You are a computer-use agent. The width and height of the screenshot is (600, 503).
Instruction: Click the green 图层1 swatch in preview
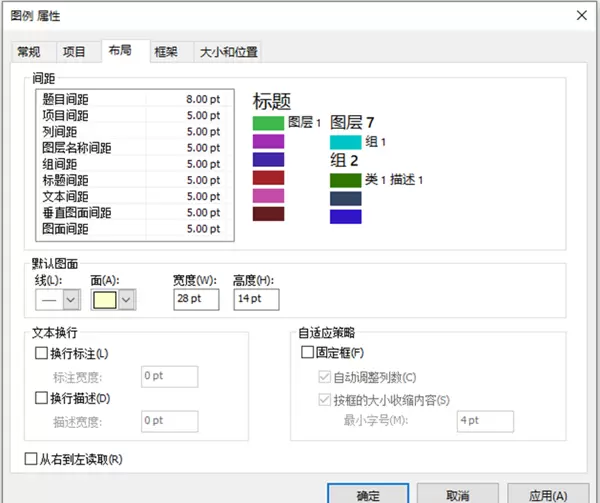268,123
